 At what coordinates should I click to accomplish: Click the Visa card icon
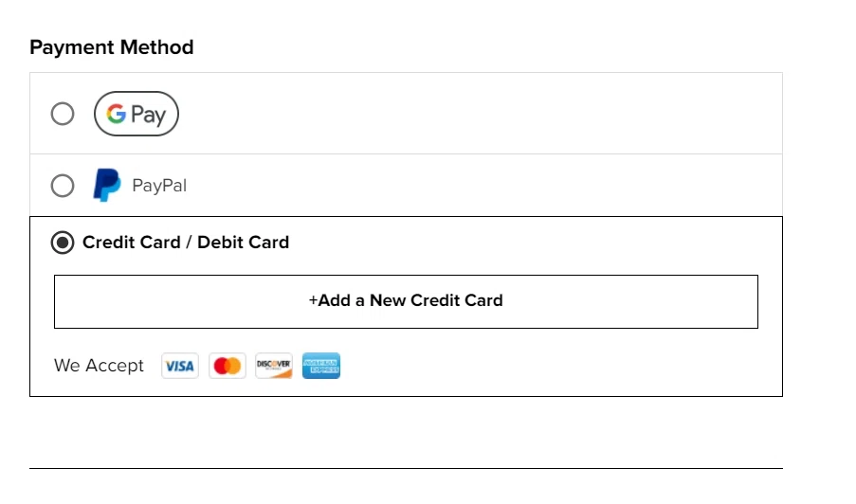point(179,366)
